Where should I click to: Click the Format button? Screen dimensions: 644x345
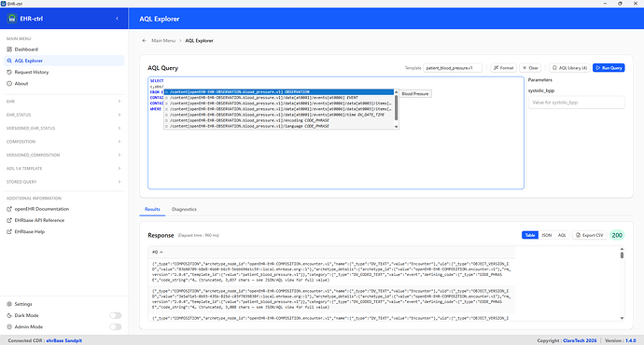pyautogui.click(x=504, y=68)
